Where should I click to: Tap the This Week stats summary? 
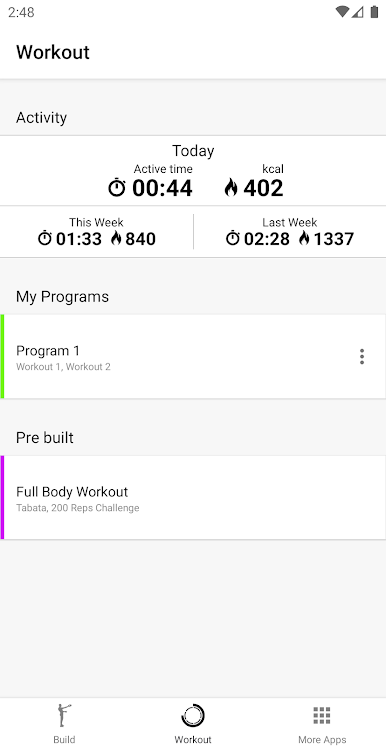click(x=97, y=232)
